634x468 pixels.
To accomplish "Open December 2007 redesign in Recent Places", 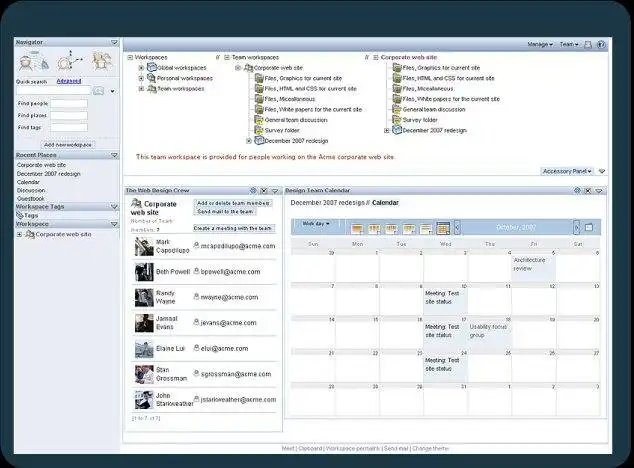I will (x=49, y=174).
